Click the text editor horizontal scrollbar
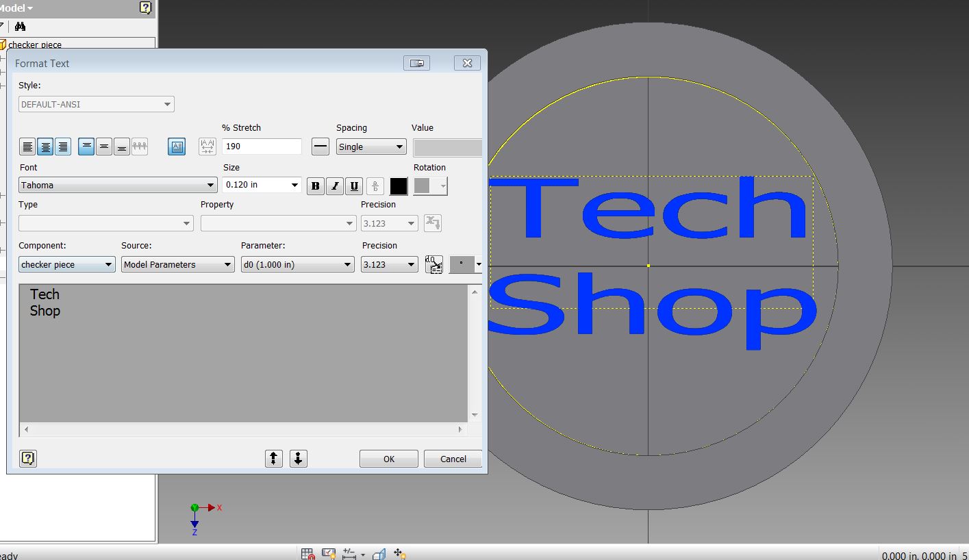Image resolution: width=969 pixels, height=560 pixels. pyautogui.click(x=244, y=429)
